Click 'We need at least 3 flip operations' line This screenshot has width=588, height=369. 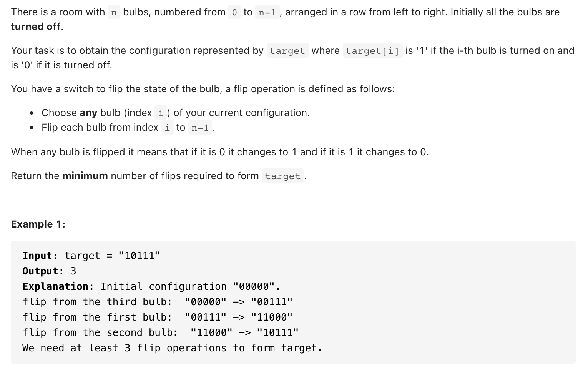[172, 348]
